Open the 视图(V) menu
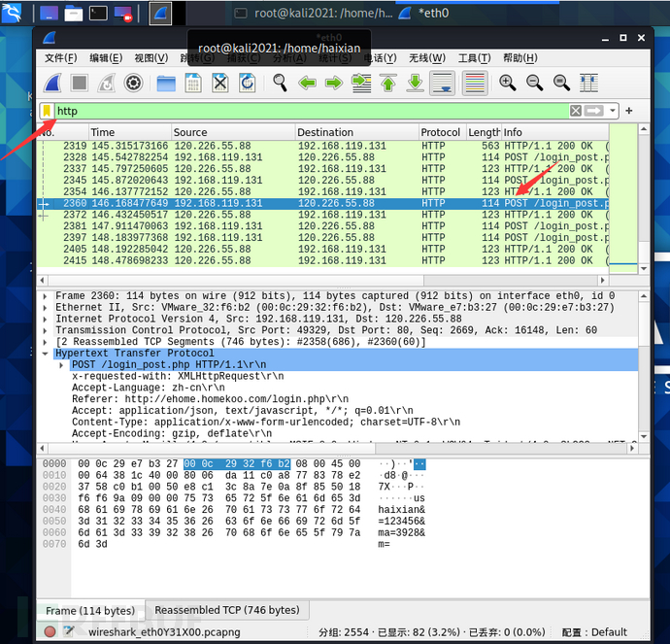Screen dimensions: 670x644 coord(151,58)
